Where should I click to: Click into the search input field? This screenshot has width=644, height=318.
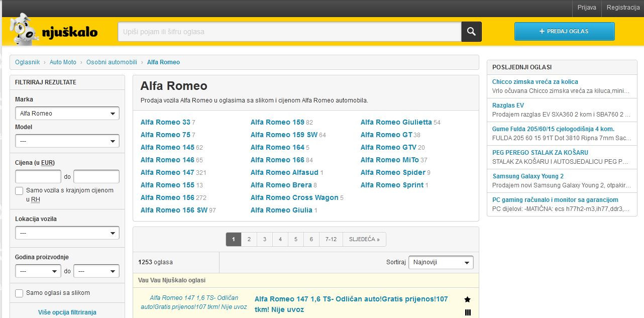[x=289, y=32]
